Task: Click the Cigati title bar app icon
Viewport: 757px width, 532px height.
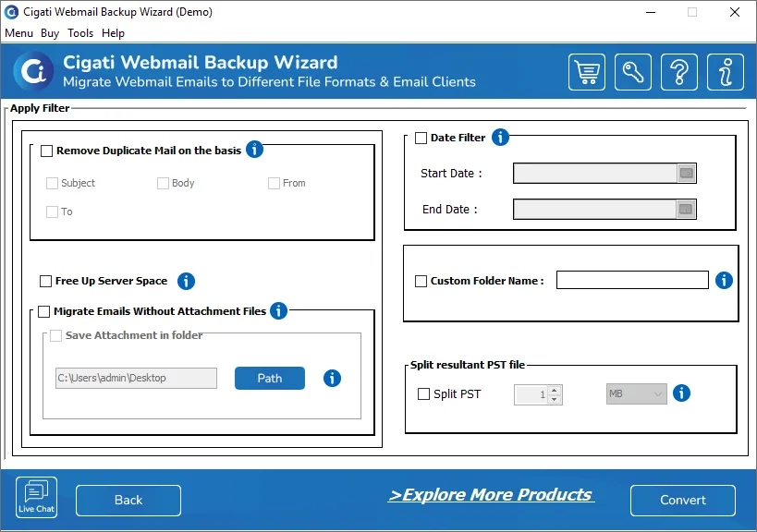Action: pos(11,12)
